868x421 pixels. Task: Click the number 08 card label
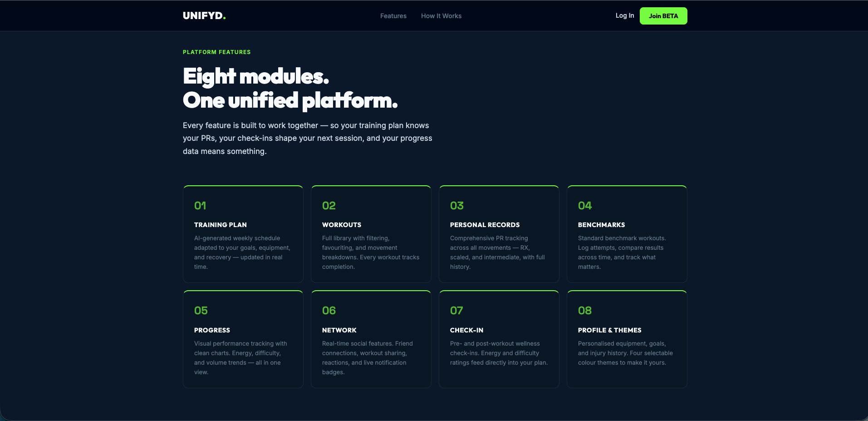[x=585, y=311]
